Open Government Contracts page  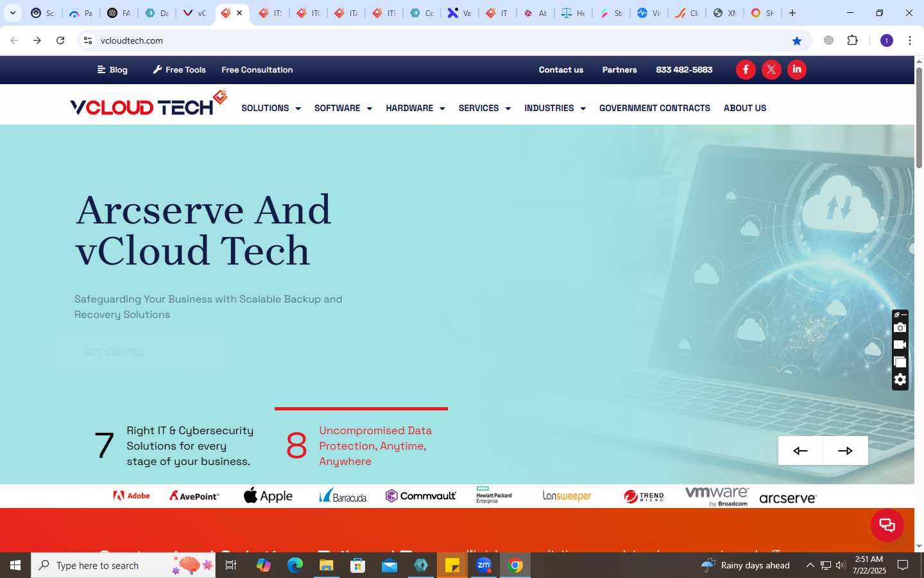[654, 108]
